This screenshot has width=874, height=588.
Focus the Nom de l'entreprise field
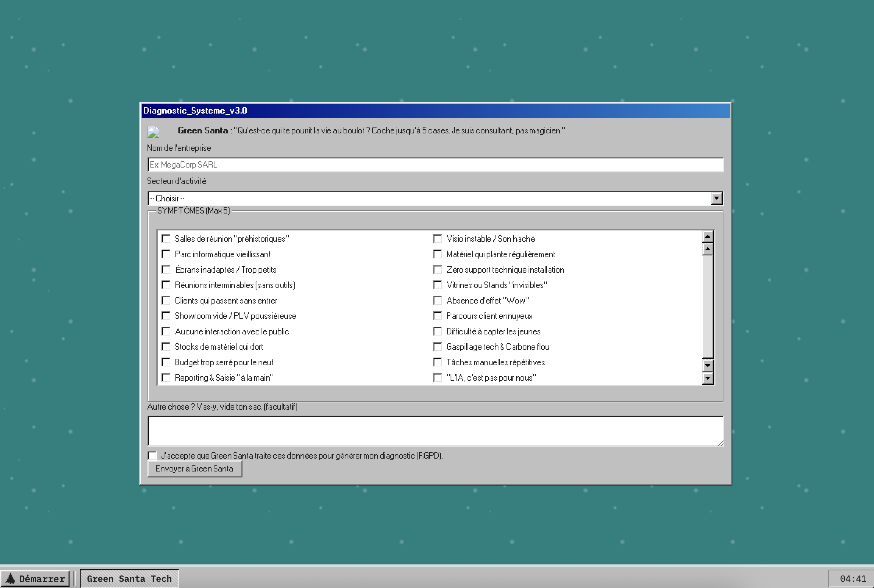[x=435, y=165]
